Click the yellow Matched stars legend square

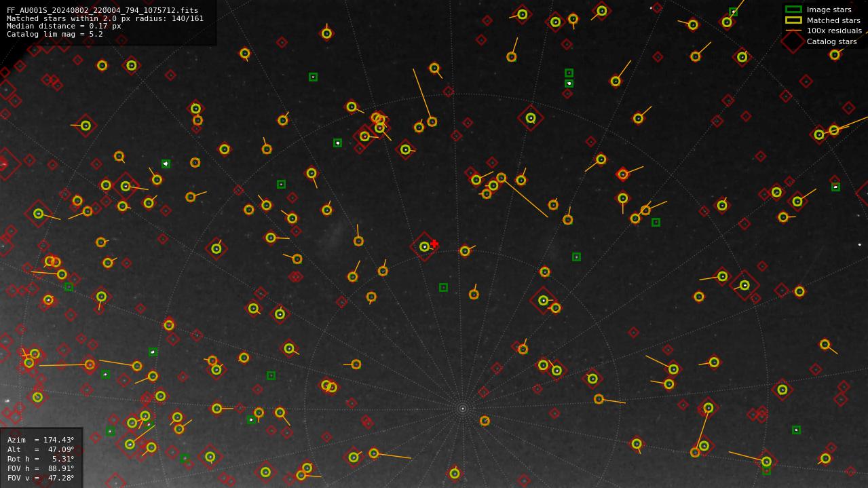coord(793,20)
